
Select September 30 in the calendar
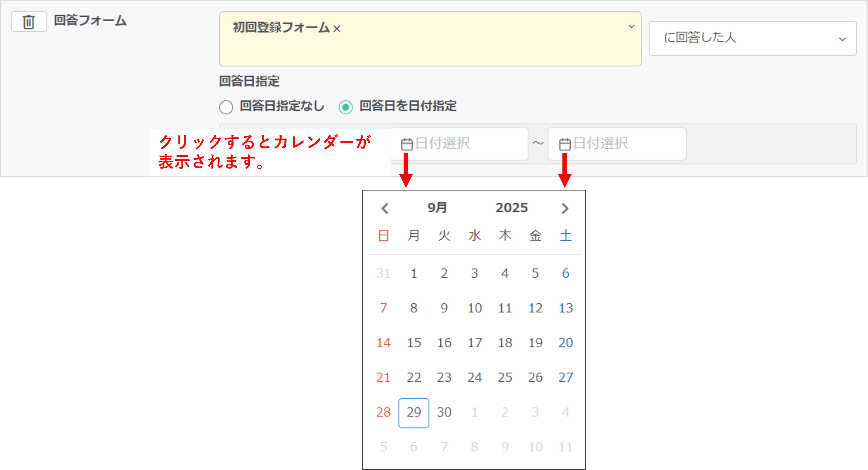[x=444, y=412]
